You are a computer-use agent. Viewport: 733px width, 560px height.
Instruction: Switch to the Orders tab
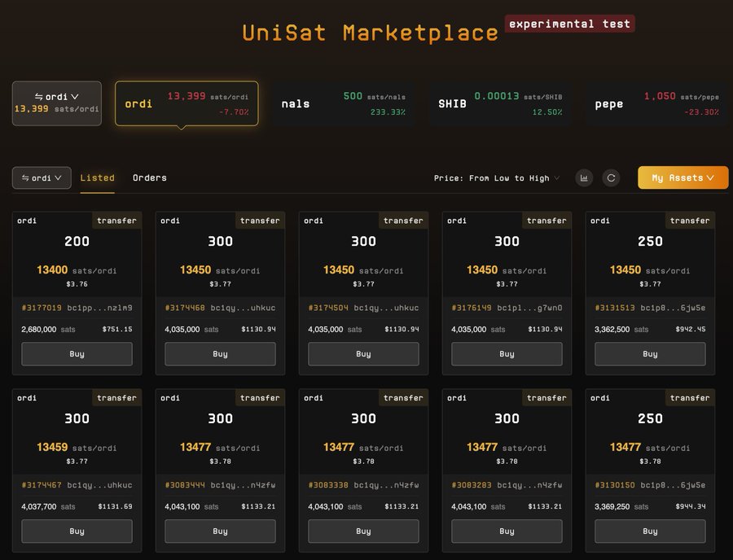pyautogui.click(x=150, y=178)
